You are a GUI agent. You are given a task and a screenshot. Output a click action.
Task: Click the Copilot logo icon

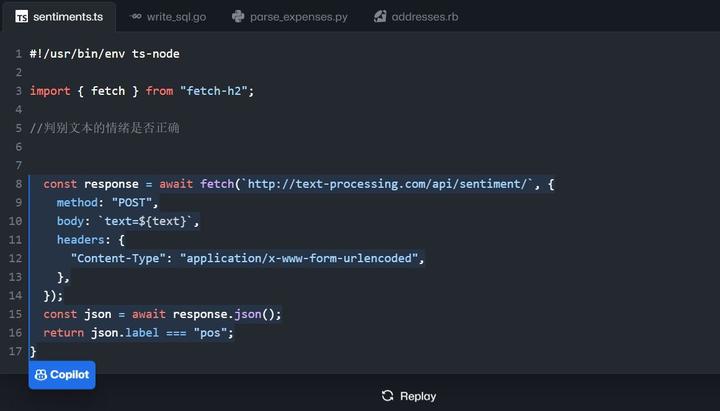tap(41, 375)
